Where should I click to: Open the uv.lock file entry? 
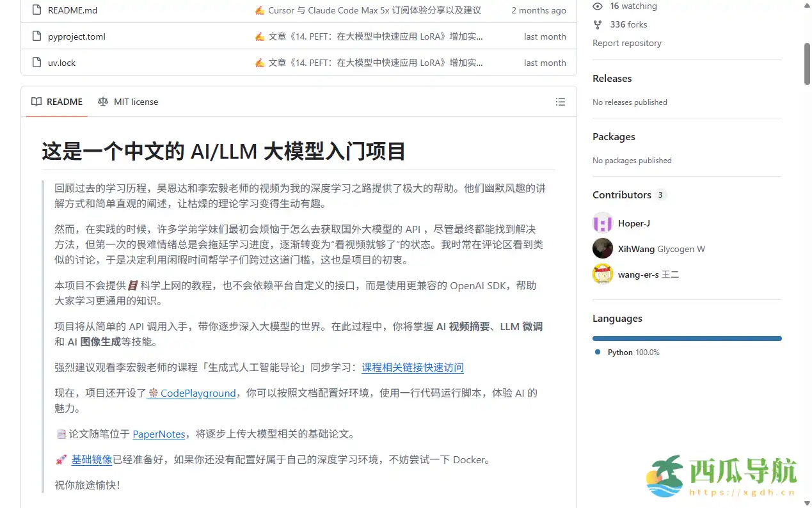[60, 62]
